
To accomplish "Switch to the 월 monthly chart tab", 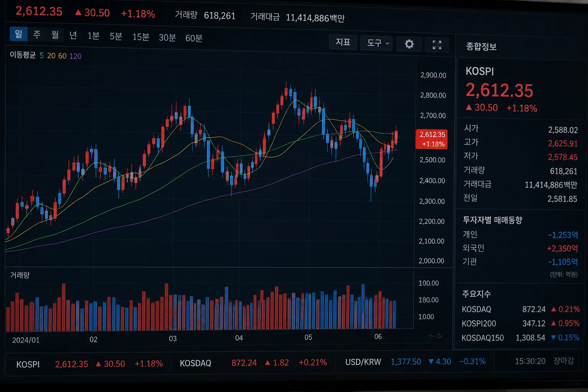I will (55, 35).
